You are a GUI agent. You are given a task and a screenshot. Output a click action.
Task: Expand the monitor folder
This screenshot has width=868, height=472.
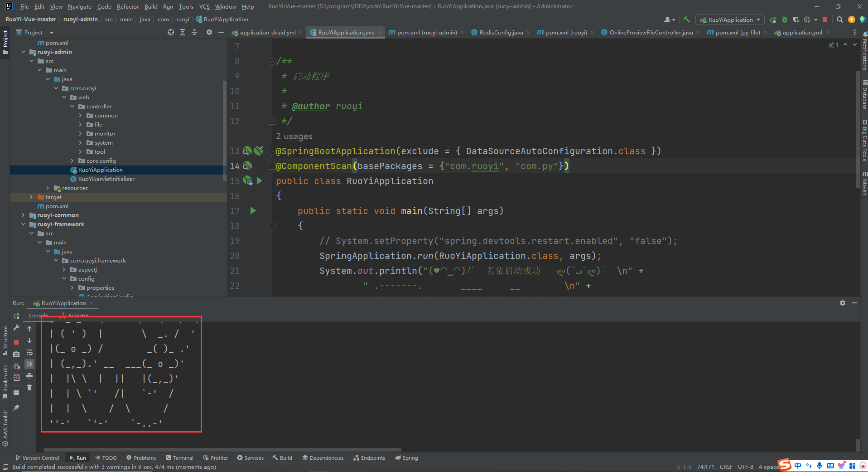80,133
